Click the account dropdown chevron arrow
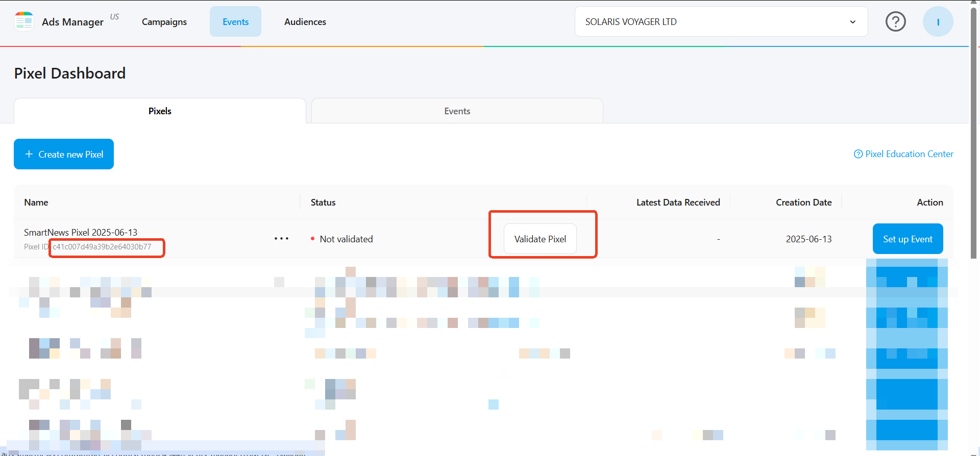Screen dimensions: 980x456 tap(852, 22)
